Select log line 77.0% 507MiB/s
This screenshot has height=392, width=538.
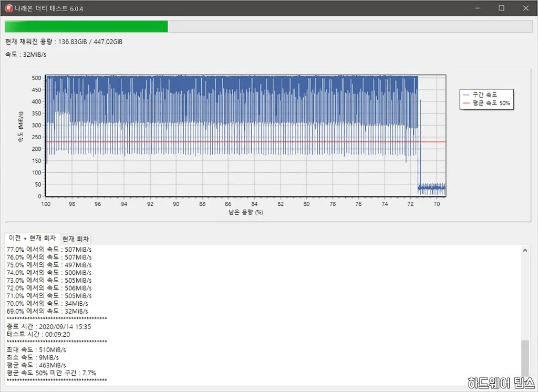(x=49, y=250)
